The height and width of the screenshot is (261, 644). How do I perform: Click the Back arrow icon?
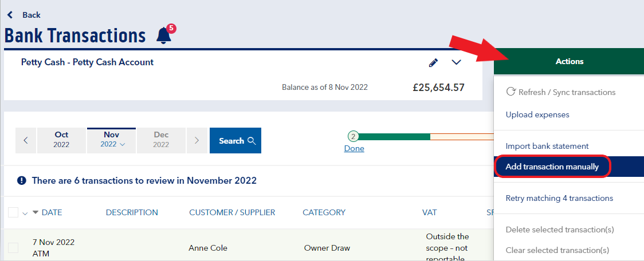click(x=10, y=15)
